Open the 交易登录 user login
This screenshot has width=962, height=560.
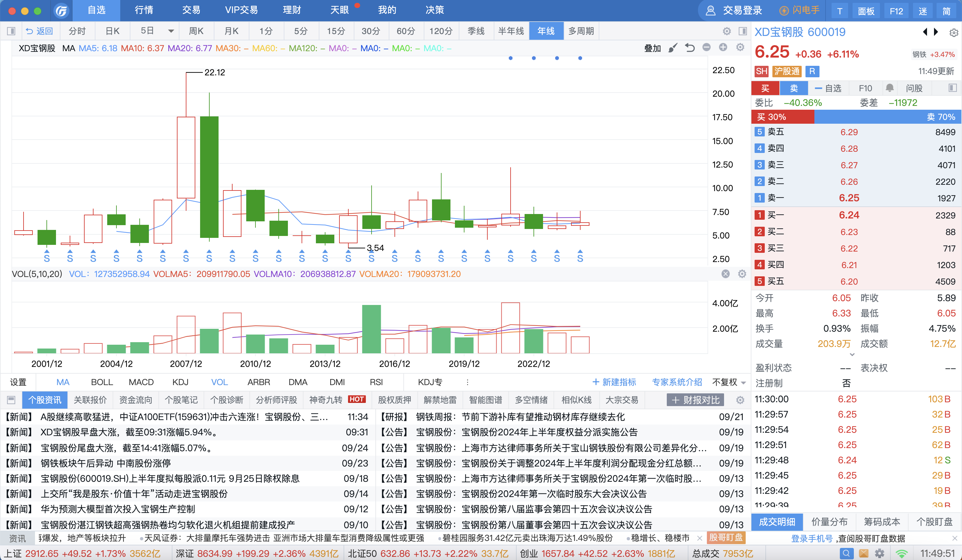[x=734, y=10]
